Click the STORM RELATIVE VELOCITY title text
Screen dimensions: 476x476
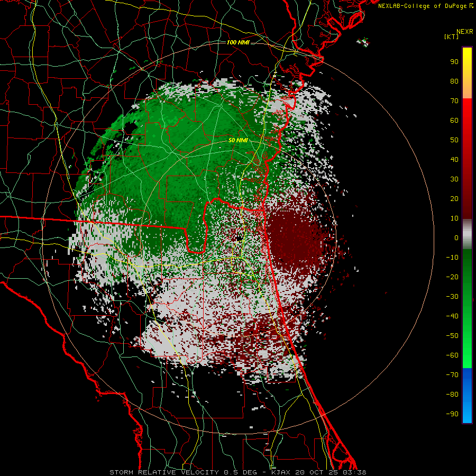pos(166,472)
